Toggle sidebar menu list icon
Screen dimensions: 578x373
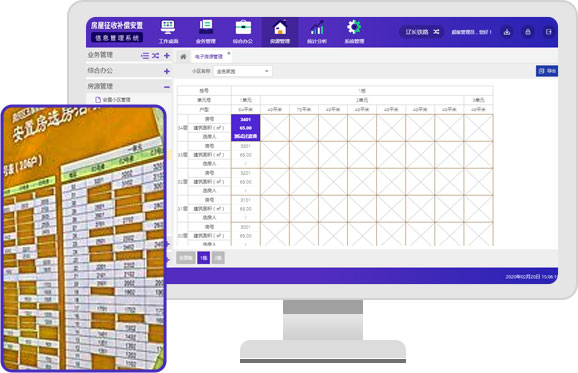[x=145, y=56]
